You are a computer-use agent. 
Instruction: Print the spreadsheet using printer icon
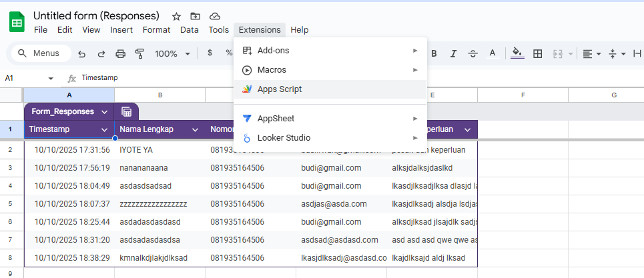(120, 54)
